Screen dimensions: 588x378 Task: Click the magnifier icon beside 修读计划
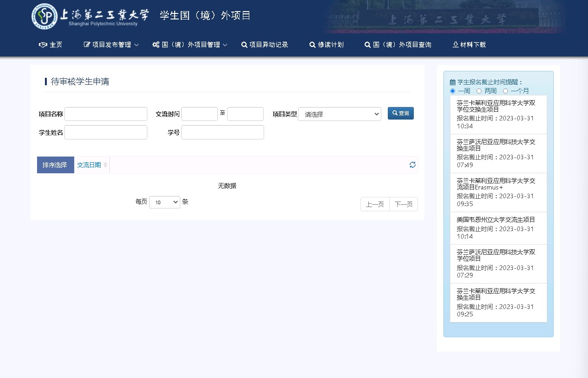pos(312,45)
